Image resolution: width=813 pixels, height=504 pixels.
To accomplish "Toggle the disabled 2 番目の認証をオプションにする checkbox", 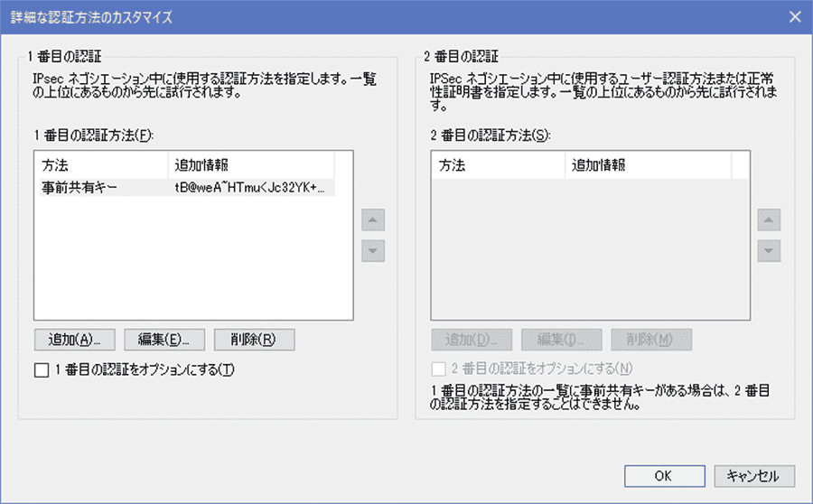I will pos(439,369).
